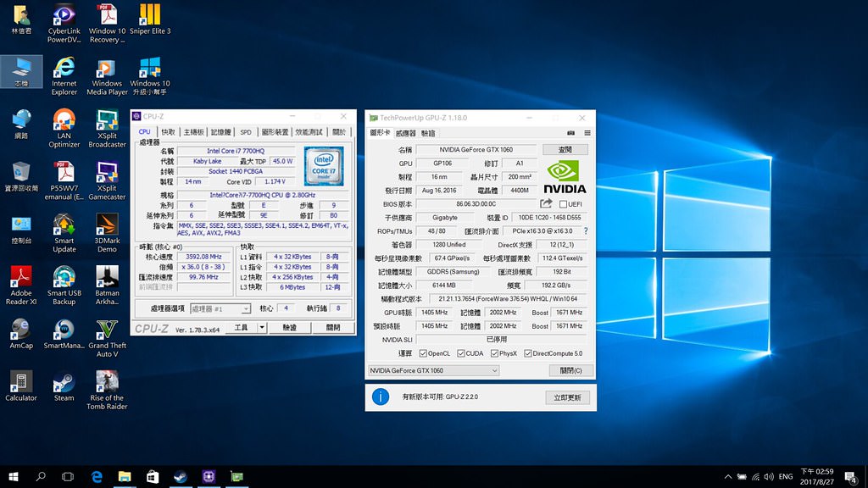Screen dimensions: 868x488
Task: Switch to the 圖形裝置 tab in CPU-Z
Action: [x=275, y=131]
